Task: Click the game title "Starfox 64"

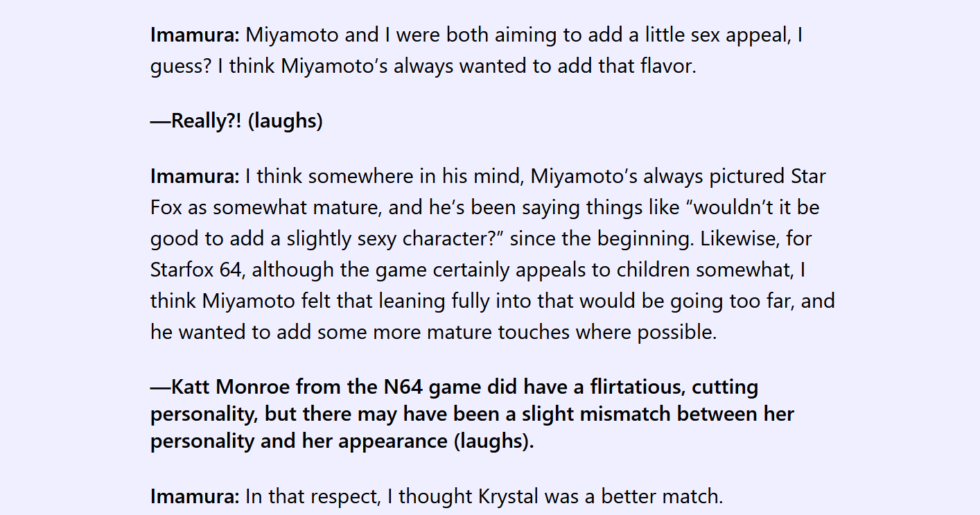Action: 195,270
